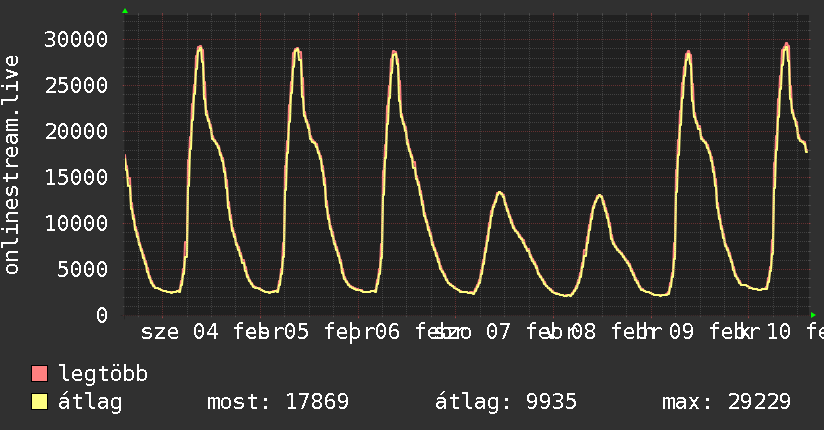Click the legtöbb legend label
This screenshot has width=824, height=430.
[103, 374]
